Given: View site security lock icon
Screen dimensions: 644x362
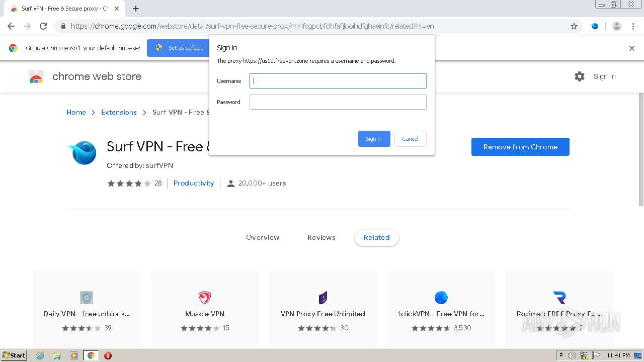Looking at the screenshot, I should tap(63, 26).
